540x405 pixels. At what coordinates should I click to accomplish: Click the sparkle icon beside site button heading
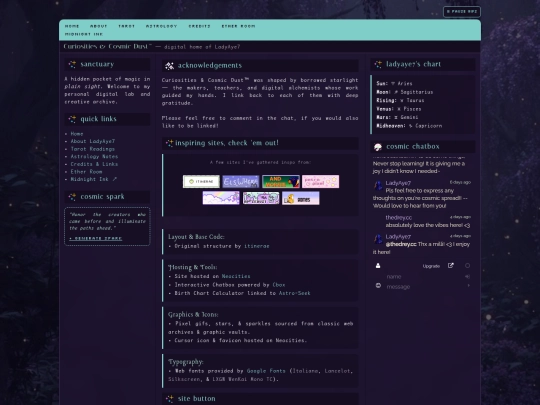click(x=169, y=398)
